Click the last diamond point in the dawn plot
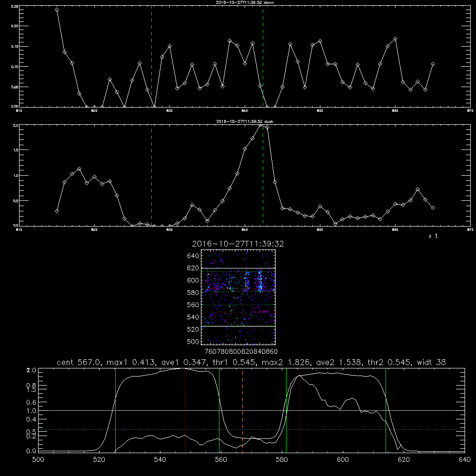Viewport: 476px width, 476px height. [433, 64]
